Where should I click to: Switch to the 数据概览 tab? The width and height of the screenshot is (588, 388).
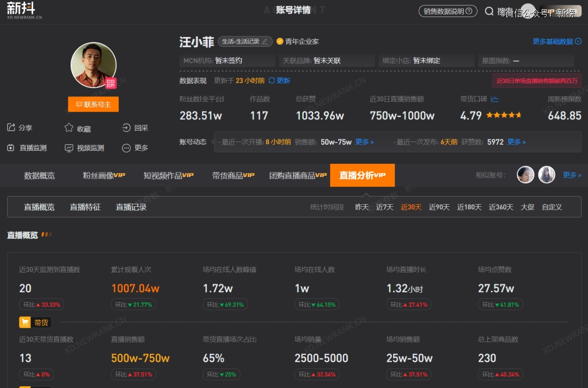pyautogui.click(x=39, y=175)
